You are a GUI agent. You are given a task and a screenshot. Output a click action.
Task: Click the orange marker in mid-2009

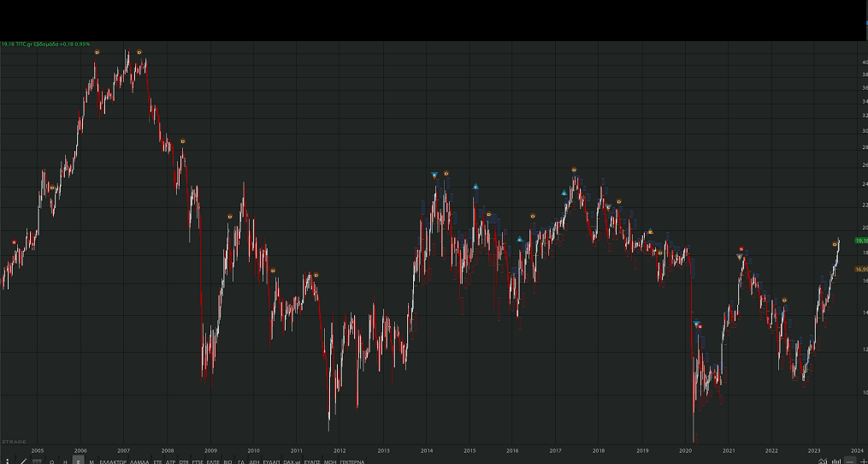click(230, 217)
